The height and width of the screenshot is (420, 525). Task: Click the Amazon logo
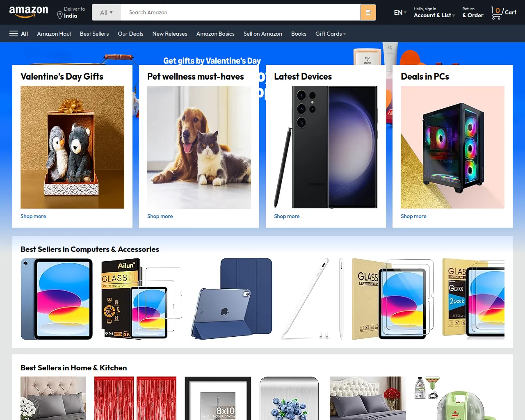tap(28, 12)
